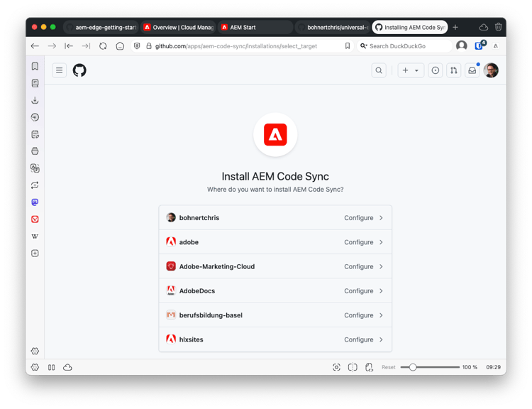Open the History panel in sidebar
This screenshot has height=409, width=532.
click(35, 117)
